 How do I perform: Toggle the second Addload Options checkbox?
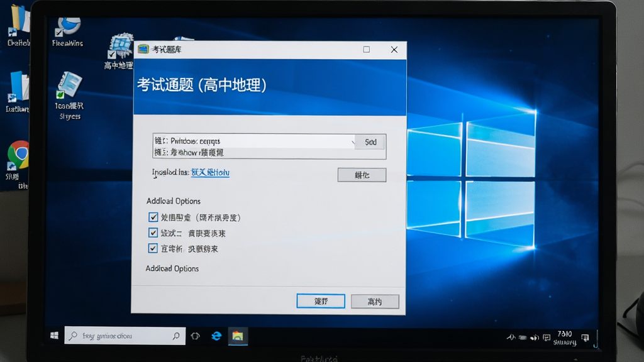[153, 233]
